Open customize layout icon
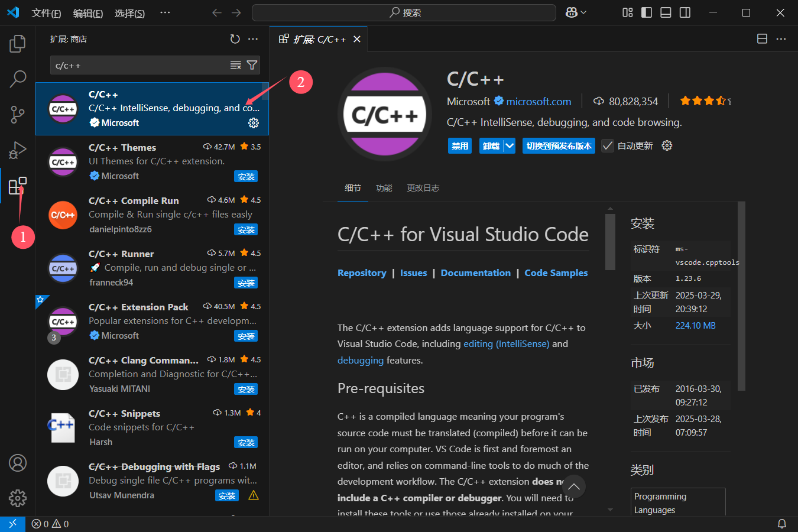798x532 pixels. [x=628, y=12]
